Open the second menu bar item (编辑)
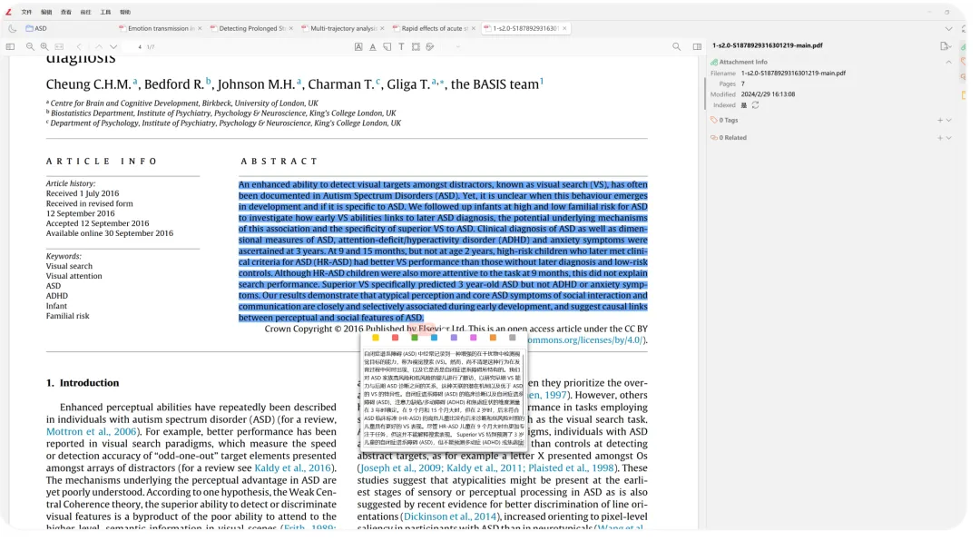The height and width of the screenshot is (541, 980). (x=46, y=12)
